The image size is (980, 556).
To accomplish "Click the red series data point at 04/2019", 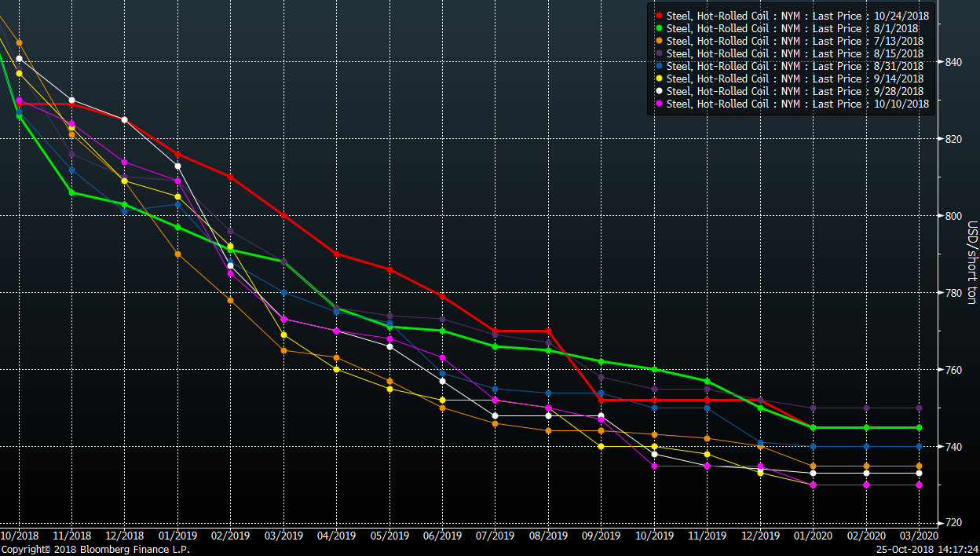I will 336,254.
